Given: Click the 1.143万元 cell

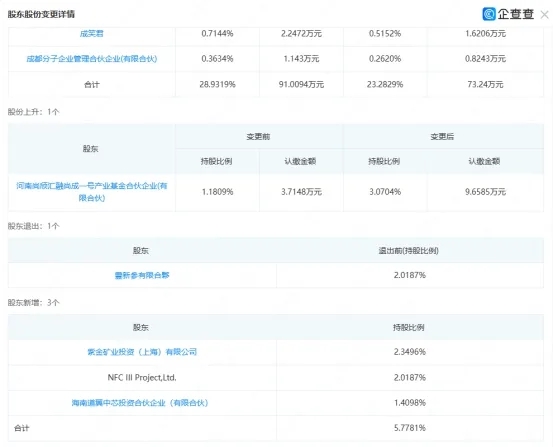Looking at the screenshot, I should [301, 59].
